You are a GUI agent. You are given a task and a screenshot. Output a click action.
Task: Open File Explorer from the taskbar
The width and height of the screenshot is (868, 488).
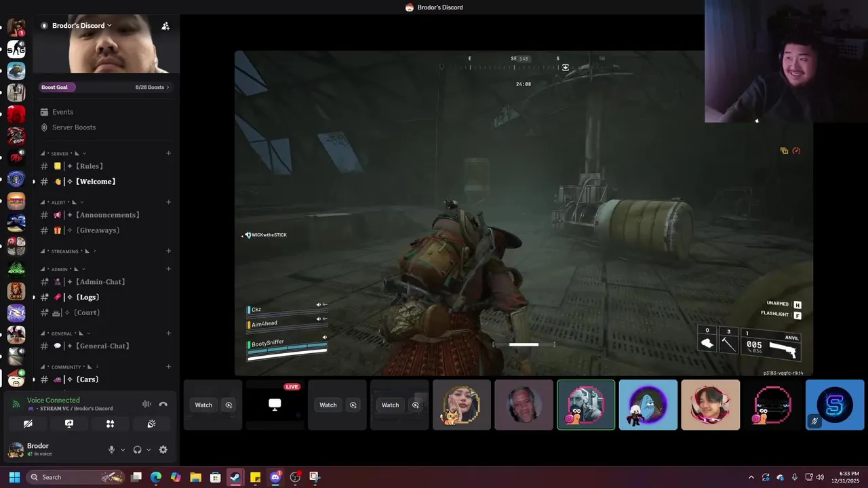click(195, 477)
